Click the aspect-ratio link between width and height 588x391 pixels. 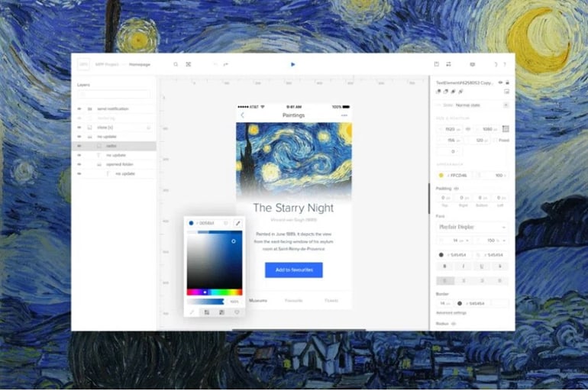(468, 129)
